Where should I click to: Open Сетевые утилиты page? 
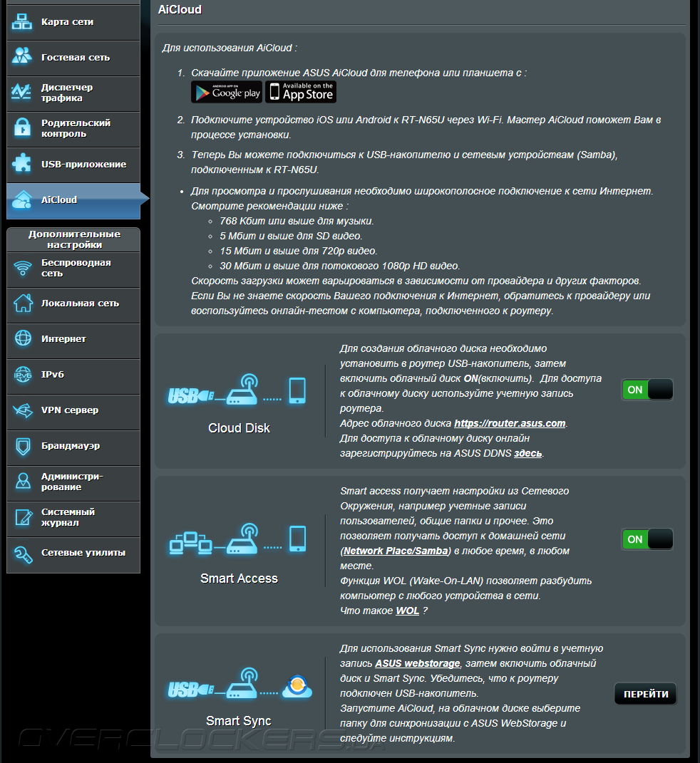click(73, 554)
